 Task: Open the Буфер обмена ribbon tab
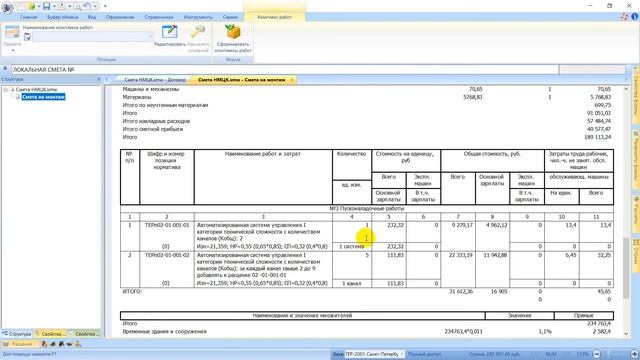(x=62, y=17)
